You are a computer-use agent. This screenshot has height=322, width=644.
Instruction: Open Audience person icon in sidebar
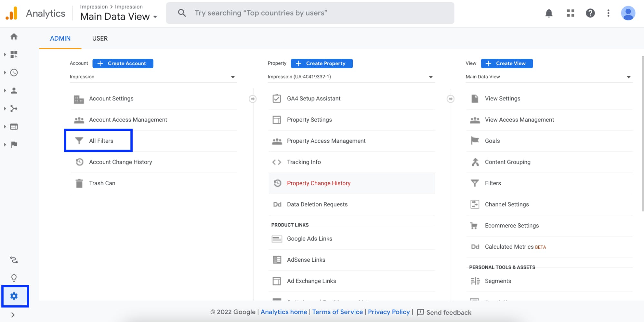click(x=14, y=91)
